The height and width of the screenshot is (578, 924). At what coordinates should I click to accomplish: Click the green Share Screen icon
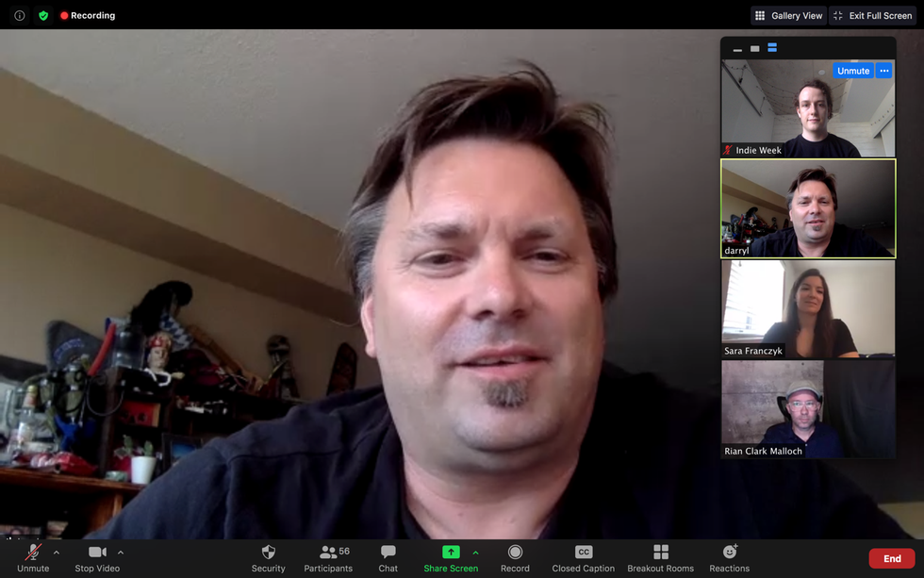[451, 553]
